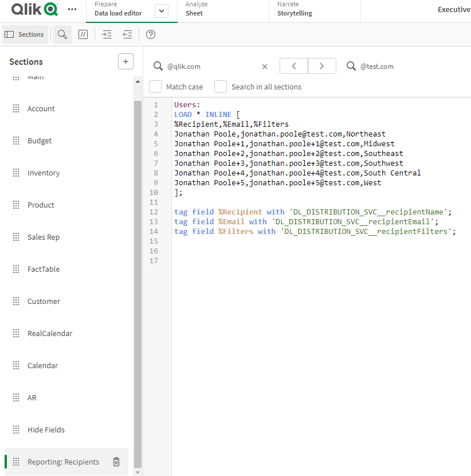Image resolution: width=471 pixels, height=476 pixels.
Task: Click the search magnifier toolbar icon
Action: [x=62, y=34]
